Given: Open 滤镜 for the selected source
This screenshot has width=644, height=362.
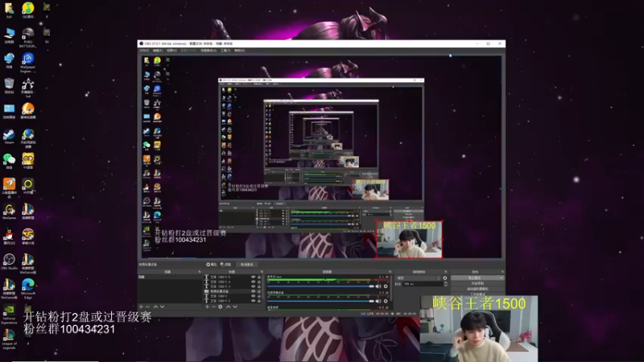Looking at the screenshot, I should [226, 265].
